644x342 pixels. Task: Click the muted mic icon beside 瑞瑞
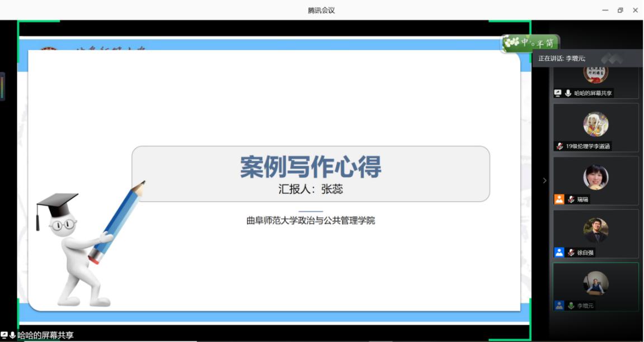(x=571, y=199)
